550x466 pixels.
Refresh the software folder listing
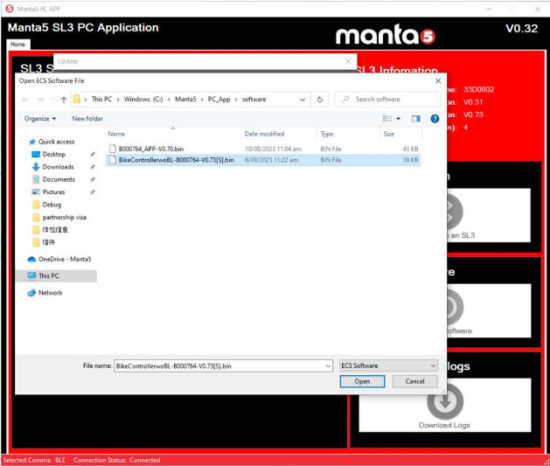[x=320, y=99]
